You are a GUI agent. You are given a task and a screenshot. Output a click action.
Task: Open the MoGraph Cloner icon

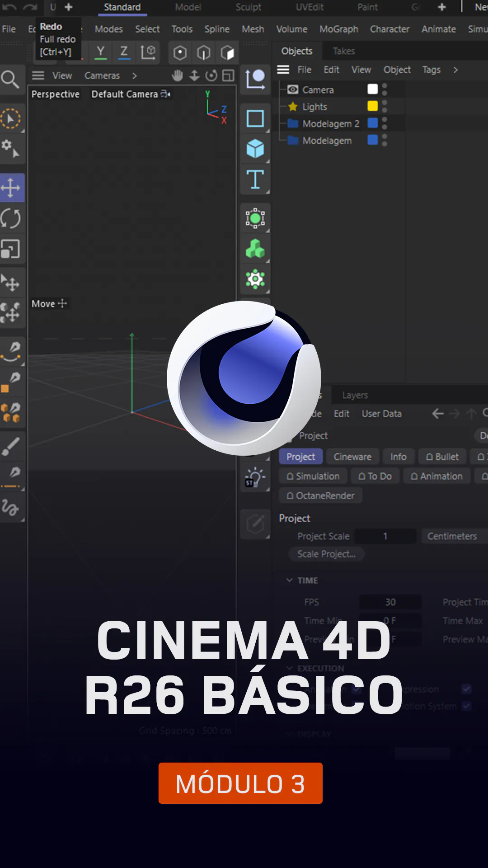tap(255, 249)
